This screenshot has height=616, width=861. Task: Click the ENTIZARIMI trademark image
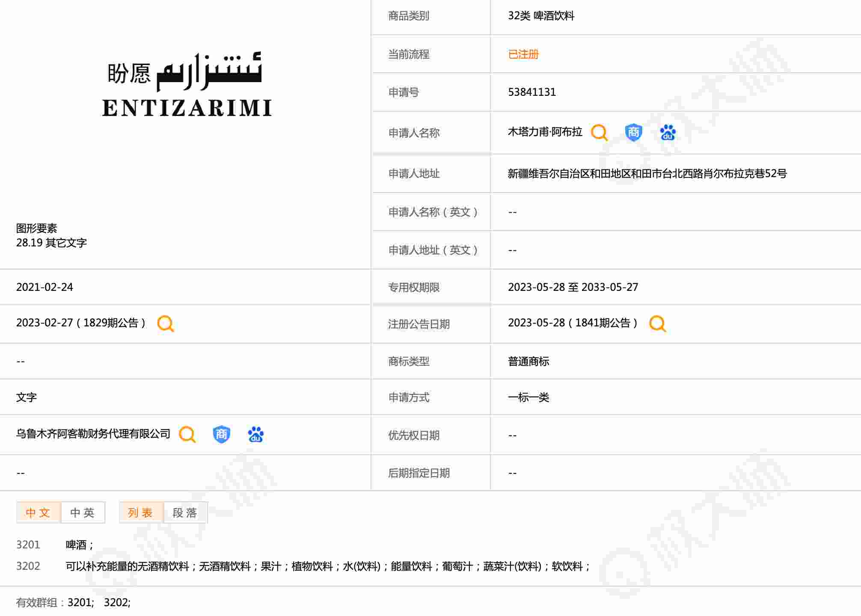click(187, 86)
